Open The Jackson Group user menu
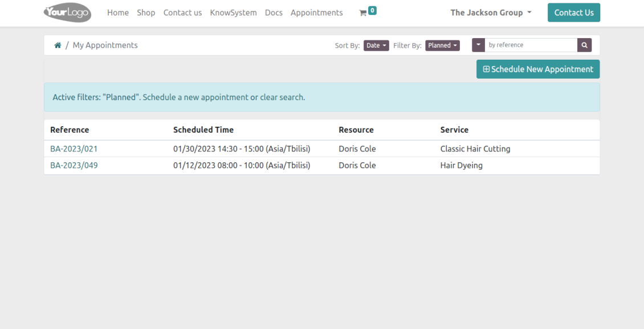Screen dimensions: 644x329 tap(491, 13)
